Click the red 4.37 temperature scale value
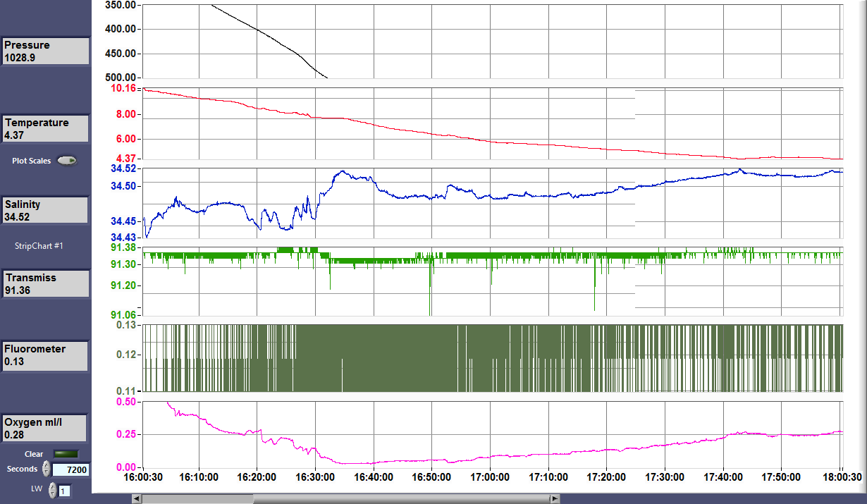 coord(127,159)
